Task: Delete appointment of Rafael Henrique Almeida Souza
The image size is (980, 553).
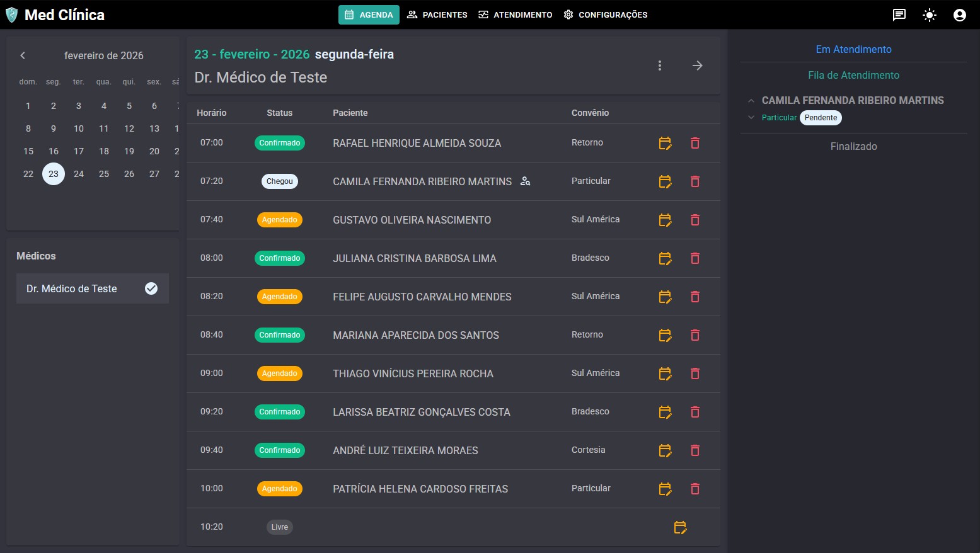Action: click(695, 143)
